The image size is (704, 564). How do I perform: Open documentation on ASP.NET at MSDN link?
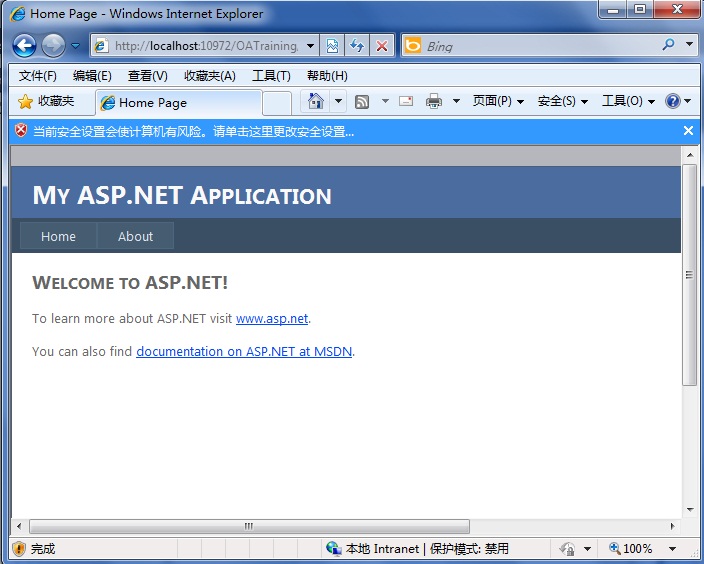point(244,352)
